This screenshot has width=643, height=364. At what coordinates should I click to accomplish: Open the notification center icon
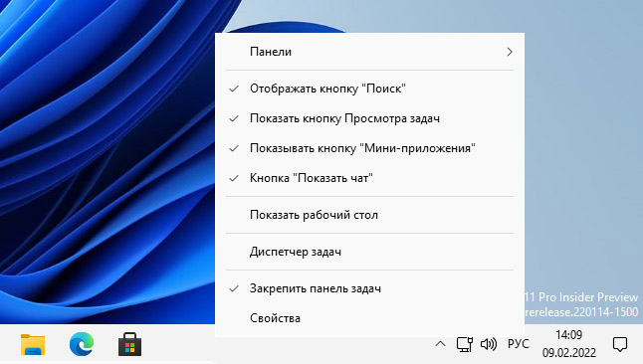coord(620,344)
